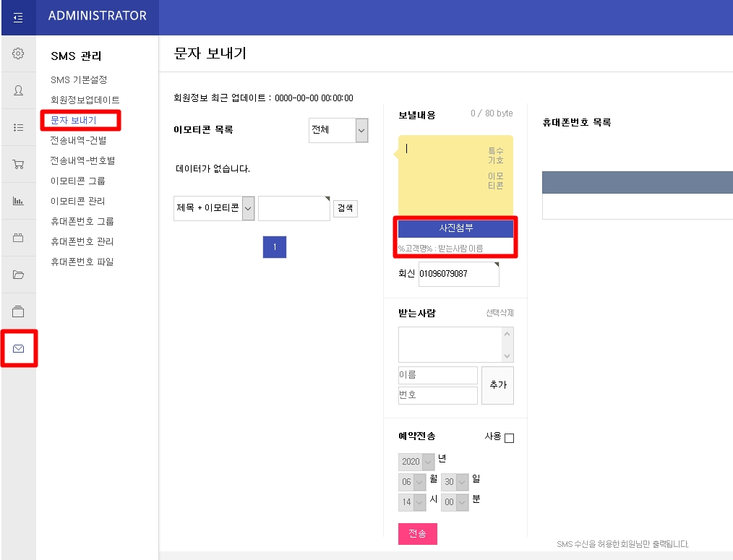Click the 회신 reply number input field
This screenshot has width=733, height=560.
(459, 274)
